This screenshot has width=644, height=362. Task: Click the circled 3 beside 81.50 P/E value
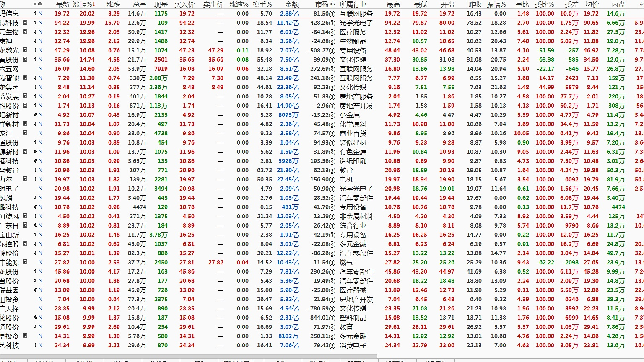coord(332,14)
